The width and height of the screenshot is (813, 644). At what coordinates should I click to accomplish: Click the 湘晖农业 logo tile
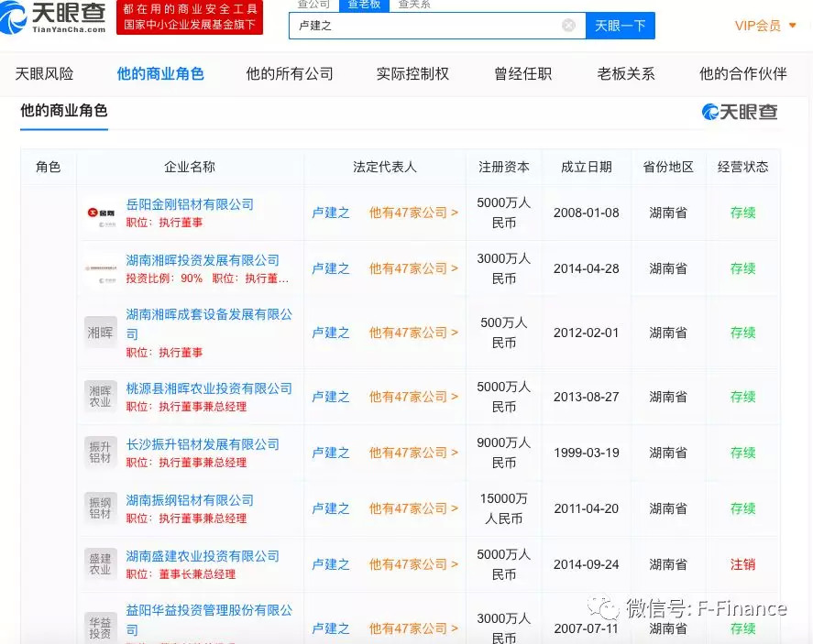[101, 397]
